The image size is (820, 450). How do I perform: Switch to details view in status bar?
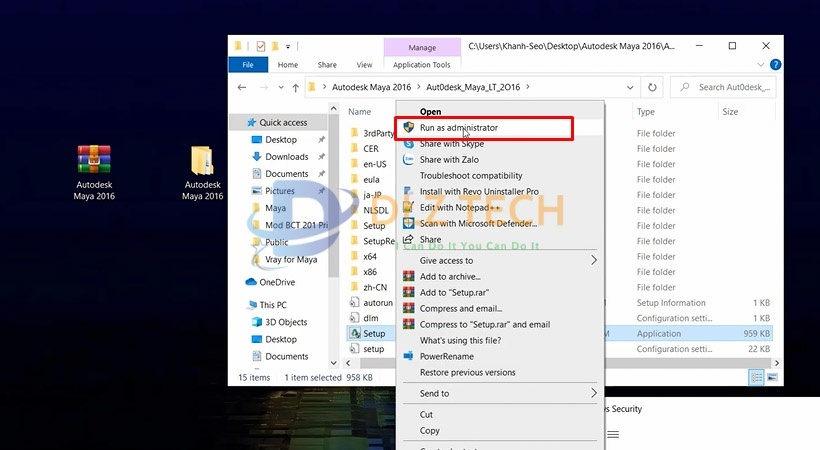coord(757,377)
